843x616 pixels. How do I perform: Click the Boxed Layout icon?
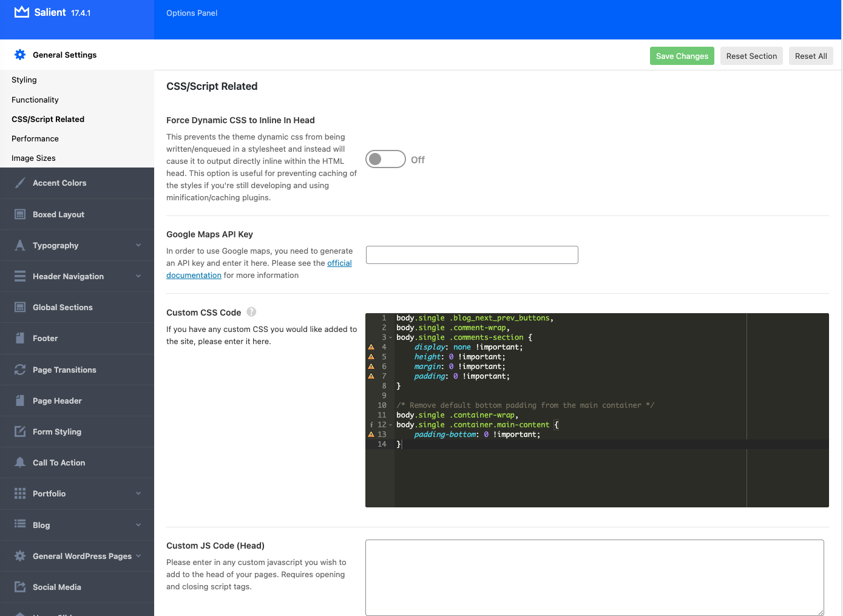pos(20,214)
